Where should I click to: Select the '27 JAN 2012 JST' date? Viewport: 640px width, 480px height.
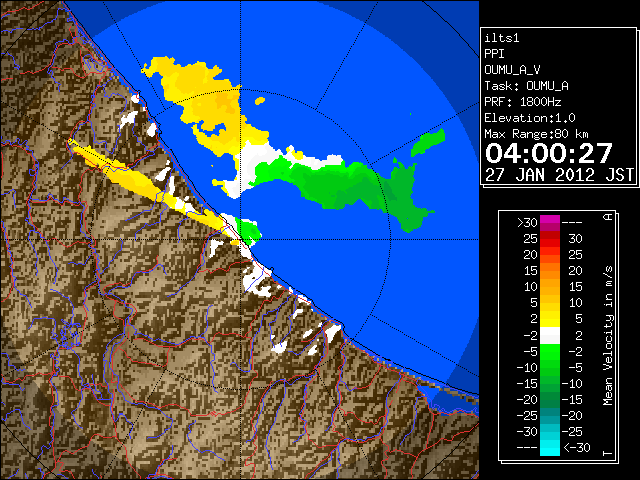tap(559, 175)
